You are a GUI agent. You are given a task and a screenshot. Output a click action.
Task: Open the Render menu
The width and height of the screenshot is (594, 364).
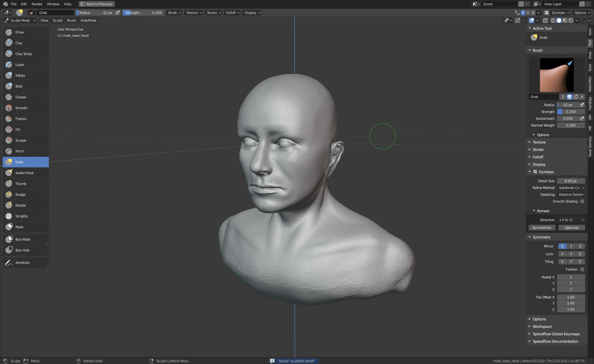37,4
